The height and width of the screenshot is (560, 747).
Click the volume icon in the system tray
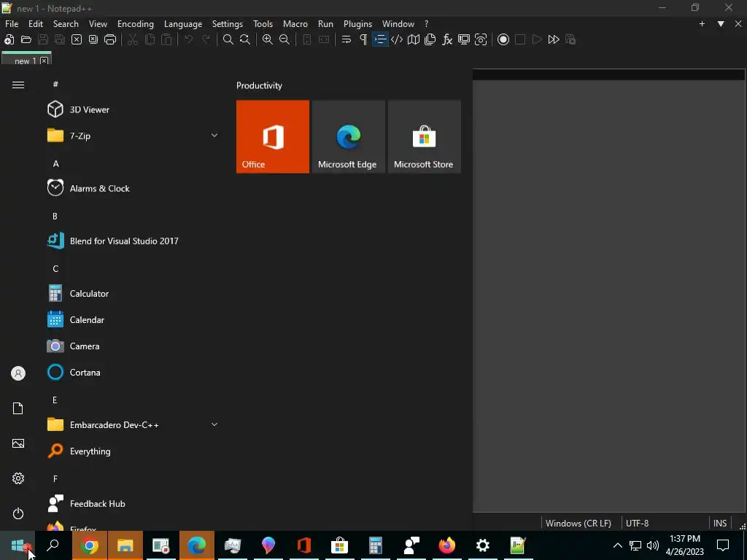pos(653,545)
